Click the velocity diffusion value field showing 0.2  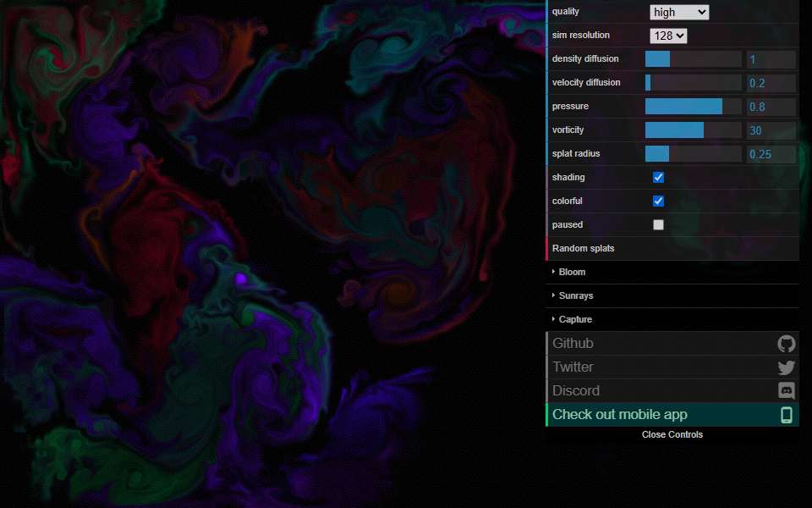771,84
